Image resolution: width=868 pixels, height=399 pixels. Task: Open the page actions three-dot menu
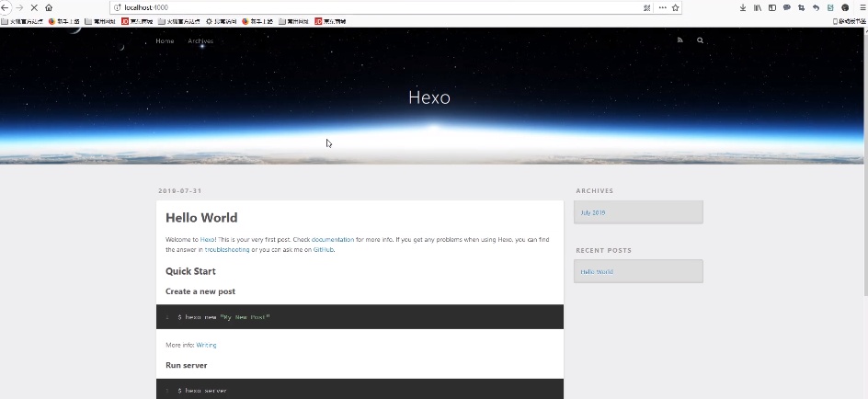(x=662, y=7)
